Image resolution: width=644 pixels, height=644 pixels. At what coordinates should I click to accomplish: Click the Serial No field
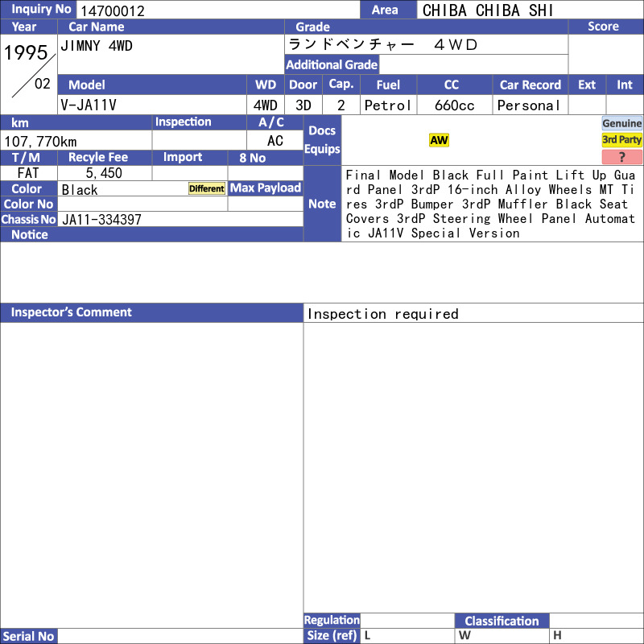pos(180,636)
